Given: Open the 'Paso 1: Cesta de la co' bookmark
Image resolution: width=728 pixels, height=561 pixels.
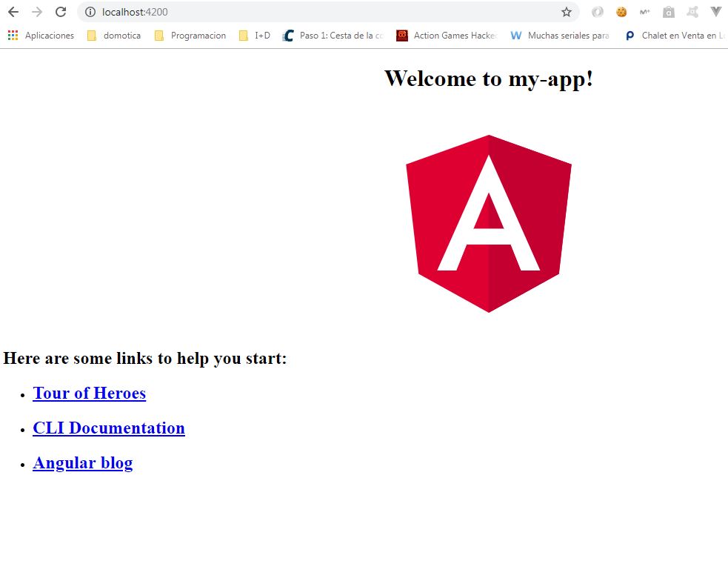Looking at the screenshot, I should [x=333, y=36].
